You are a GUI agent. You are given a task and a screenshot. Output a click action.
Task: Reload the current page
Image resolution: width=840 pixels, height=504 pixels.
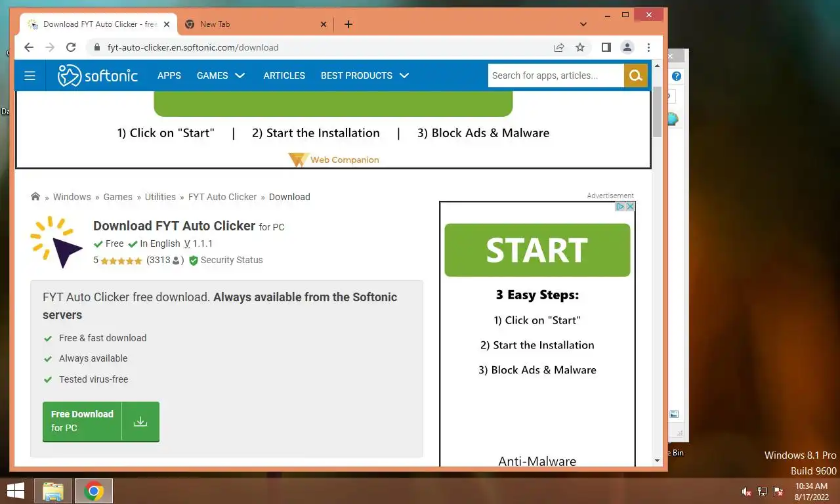[72, 47]
